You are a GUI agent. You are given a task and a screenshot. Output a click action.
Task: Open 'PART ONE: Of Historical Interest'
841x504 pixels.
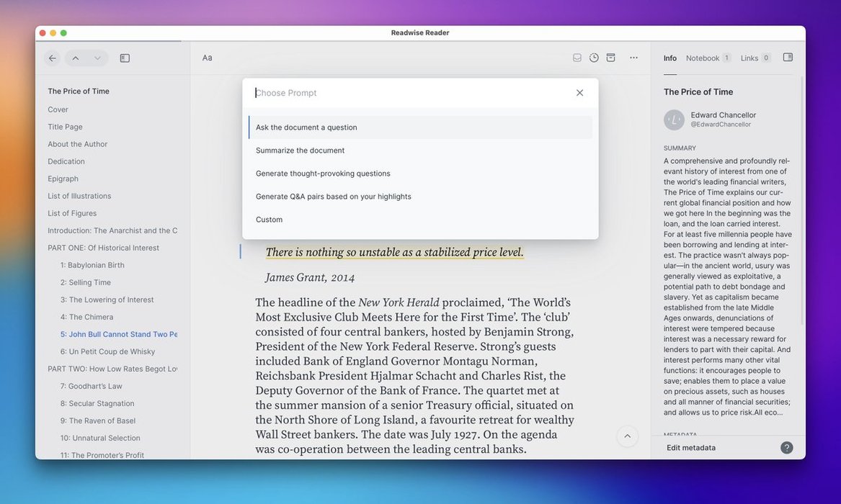coord(103,248)
